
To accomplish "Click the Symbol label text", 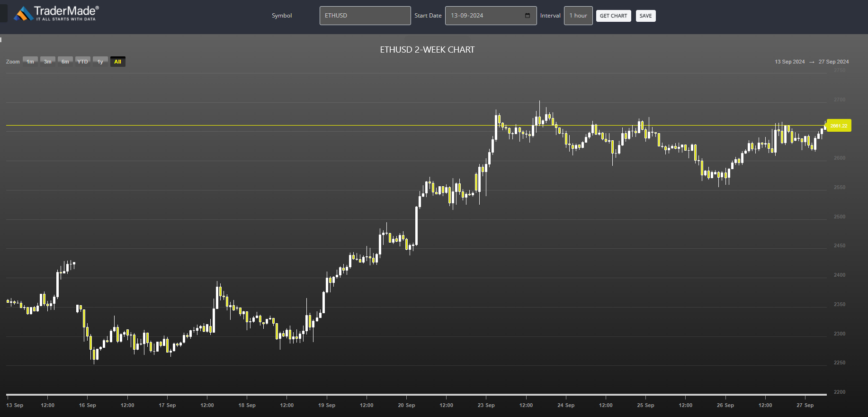I will point(282,16).
